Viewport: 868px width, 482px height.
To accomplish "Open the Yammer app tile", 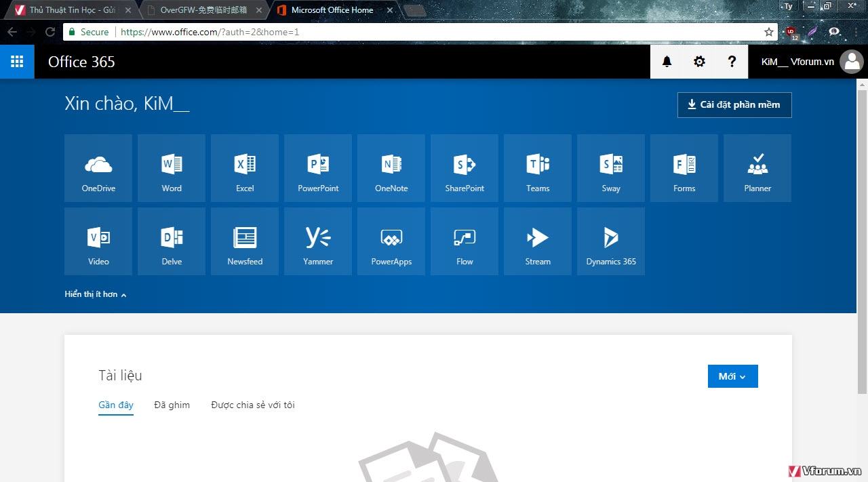I will coord(318,241).
